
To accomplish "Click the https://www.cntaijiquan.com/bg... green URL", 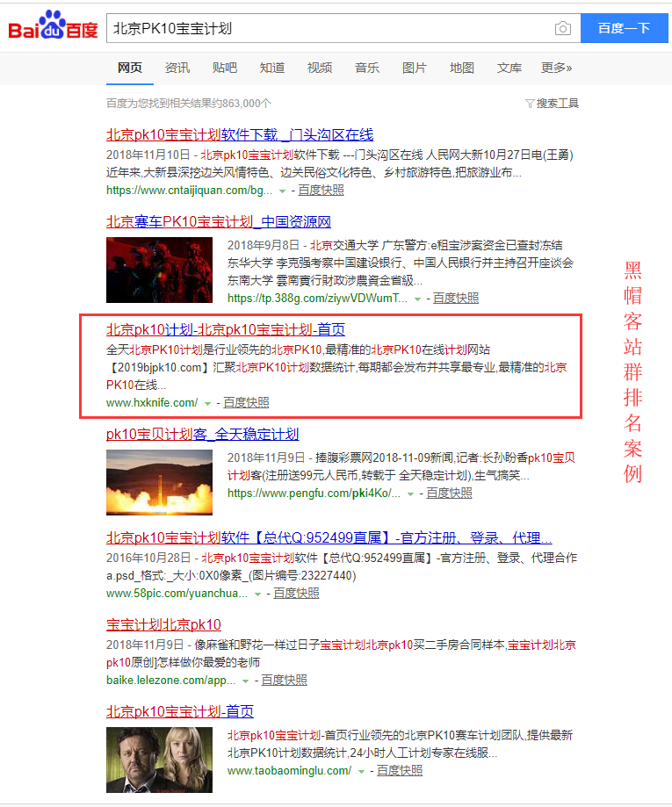I will [190, 191].
